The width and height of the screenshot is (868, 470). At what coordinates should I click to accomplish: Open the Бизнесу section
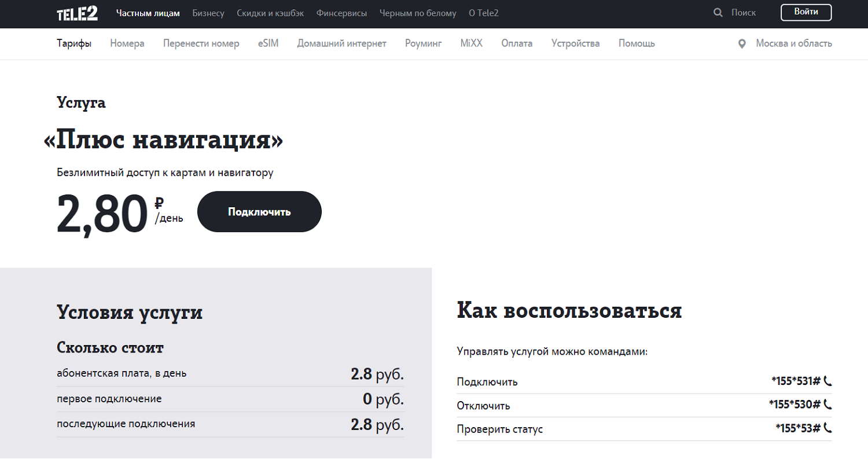tap(208, 13)
